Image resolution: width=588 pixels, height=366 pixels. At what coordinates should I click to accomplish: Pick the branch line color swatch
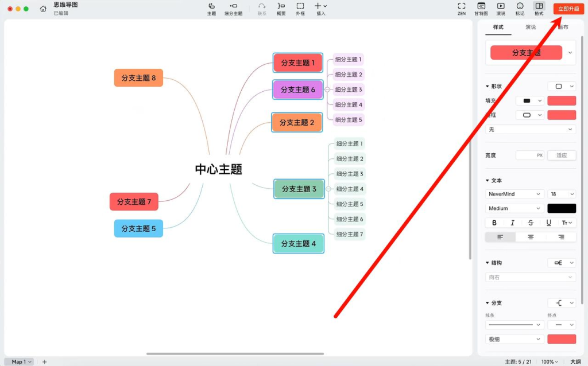tap(562, 339)
